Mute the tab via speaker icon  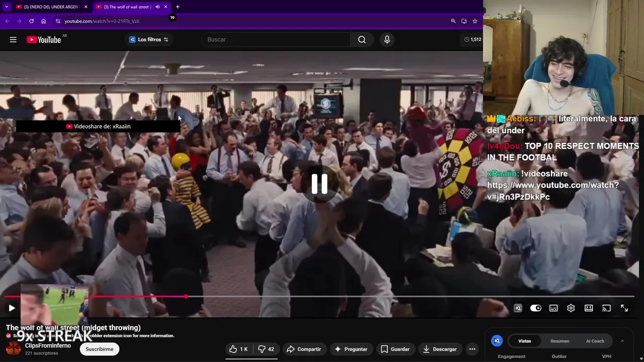[x=157, y=7]
